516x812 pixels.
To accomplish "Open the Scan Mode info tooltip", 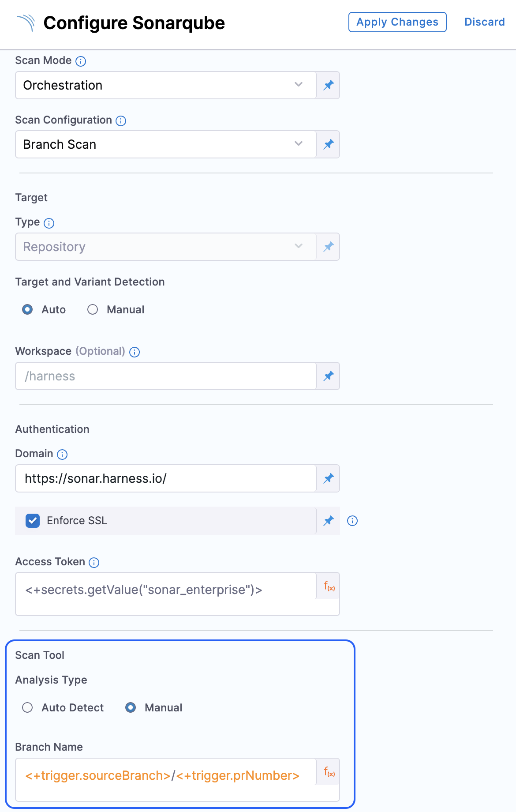I will click(x=81, y=61).
